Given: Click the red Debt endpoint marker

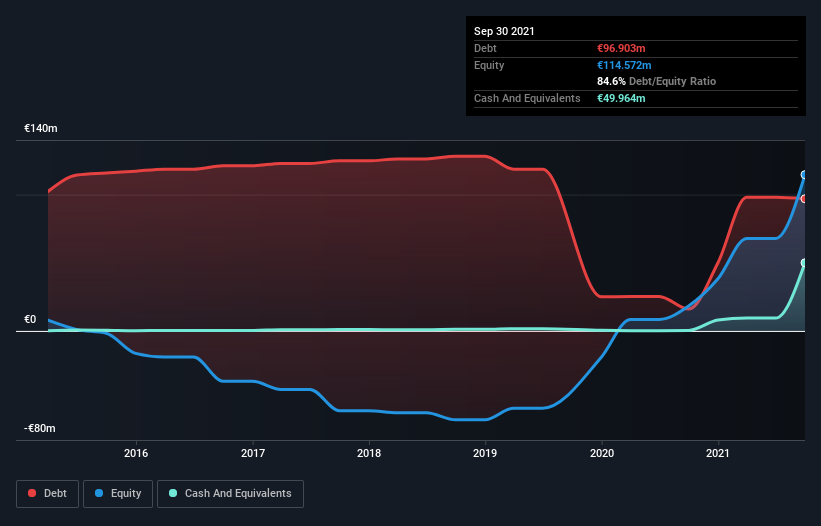Looking at the screenshot, I should [x=804, y=199].
